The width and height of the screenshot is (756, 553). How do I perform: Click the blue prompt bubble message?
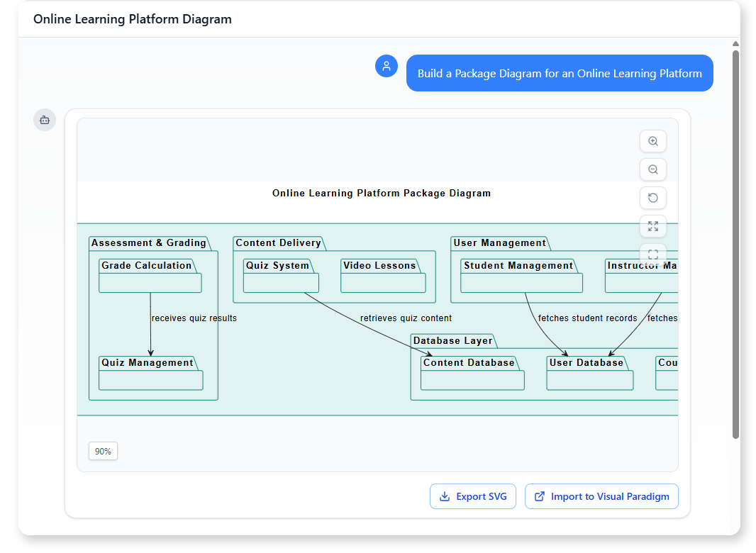(x=560, y=73)
